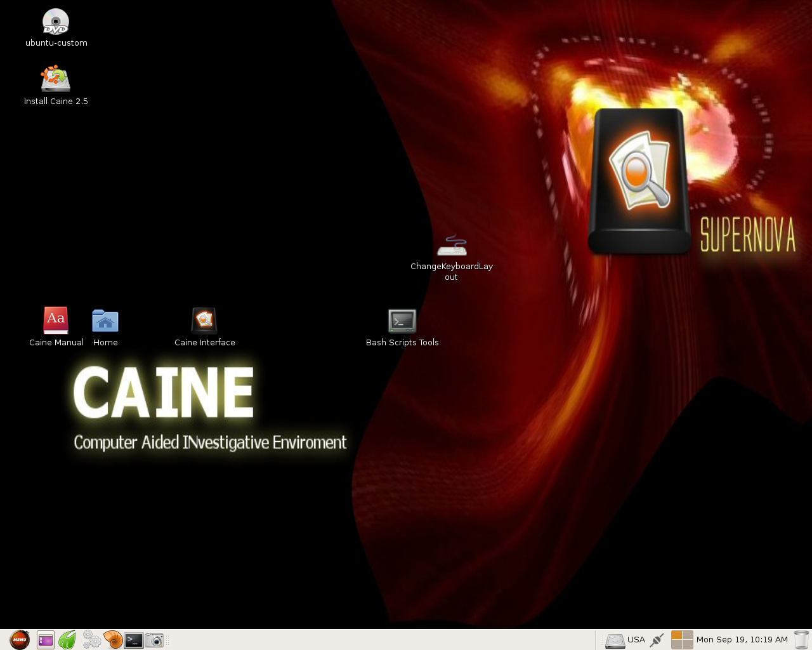Click the USA keyboard layout indicator

[x=636, y=640]
